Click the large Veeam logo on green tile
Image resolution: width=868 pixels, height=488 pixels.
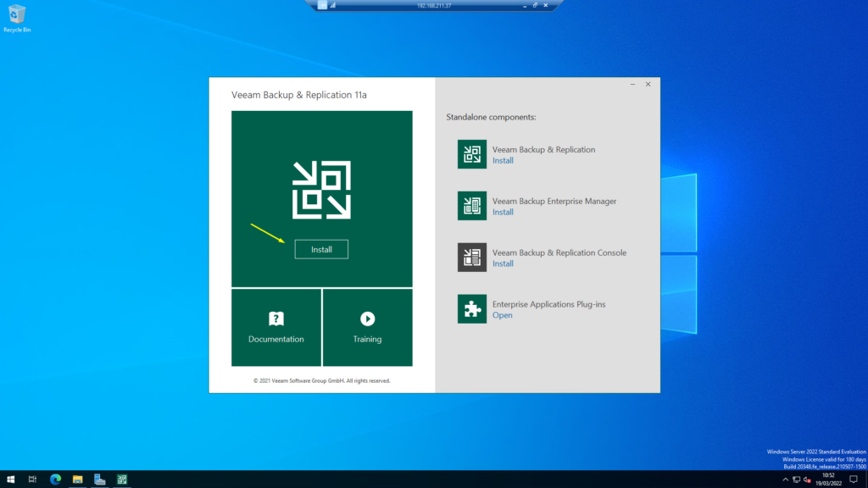pyautogui.click(x=321, y=190)
